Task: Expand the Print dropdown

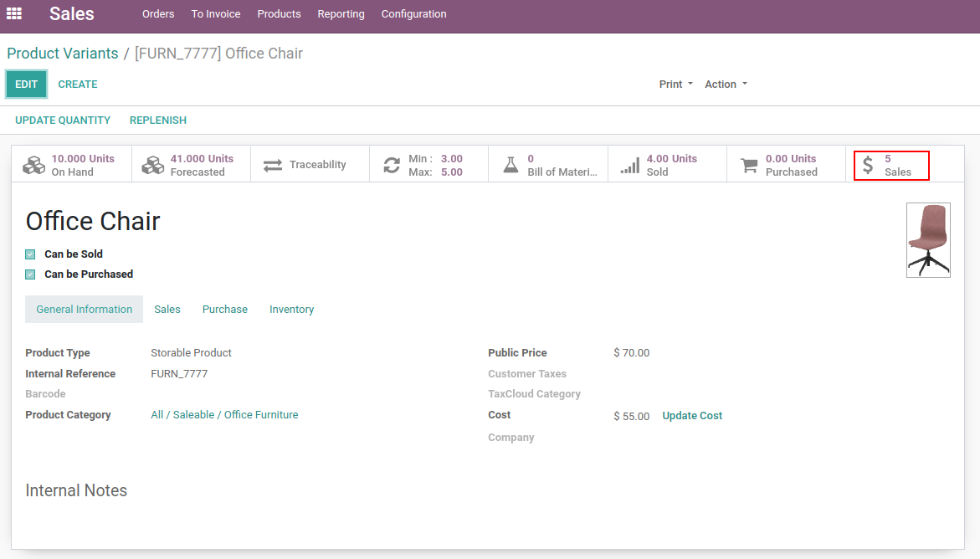Action: pyautogui.click(x=675, y=85)
